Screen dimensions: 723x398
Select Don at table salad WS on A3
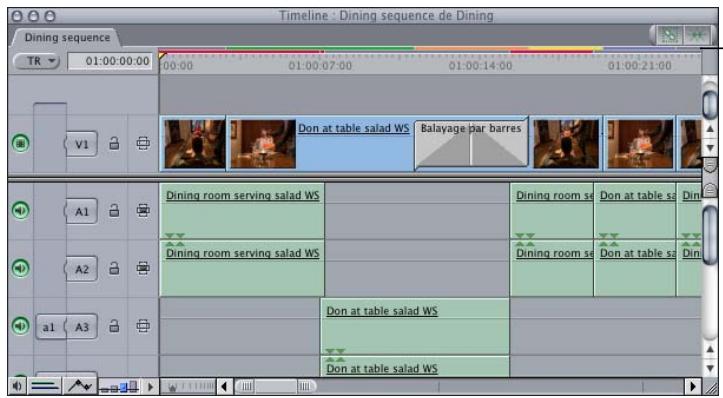[x=415, y=326]
